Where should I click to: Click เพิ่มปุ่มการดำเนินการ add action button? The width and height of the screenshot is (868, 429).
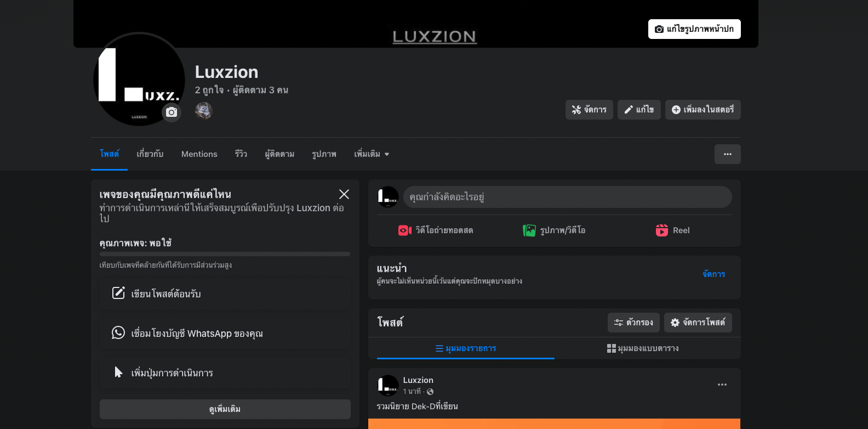point(225,372)
